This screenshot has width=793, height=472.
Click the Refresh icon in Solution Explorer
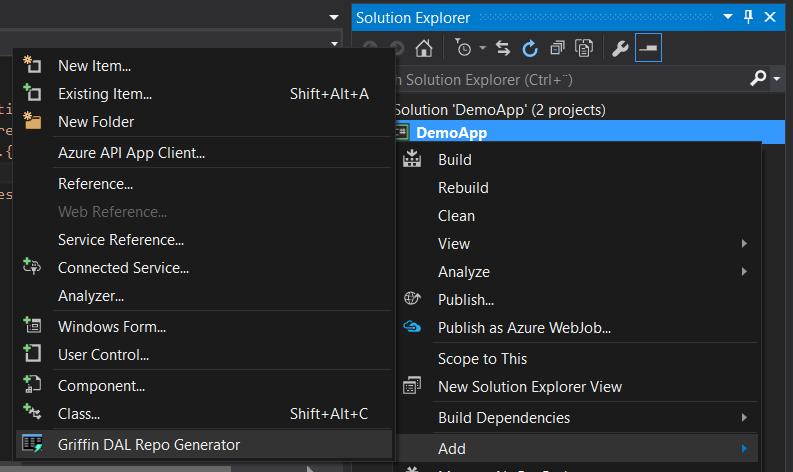pyautogui.click(x=530, y=49)
